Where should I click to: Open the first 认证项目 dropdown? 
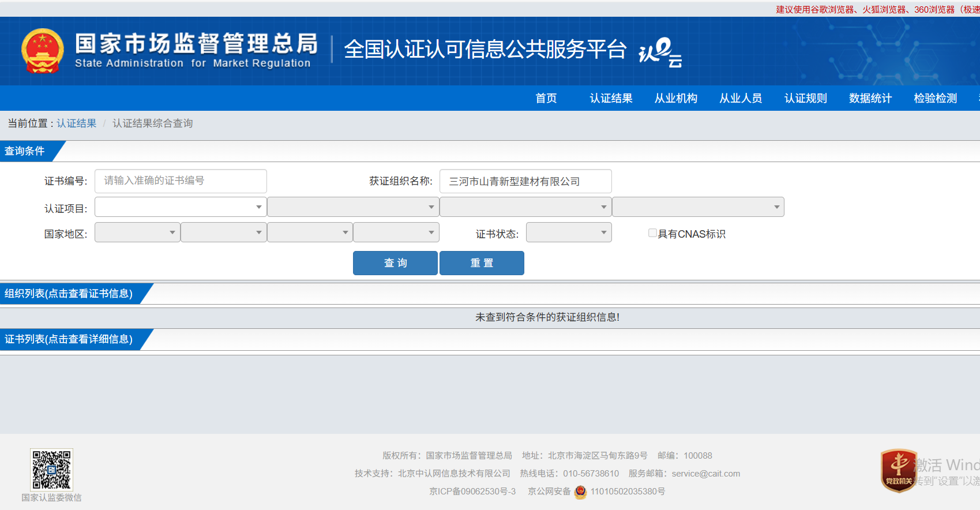[x=181, y=207]
